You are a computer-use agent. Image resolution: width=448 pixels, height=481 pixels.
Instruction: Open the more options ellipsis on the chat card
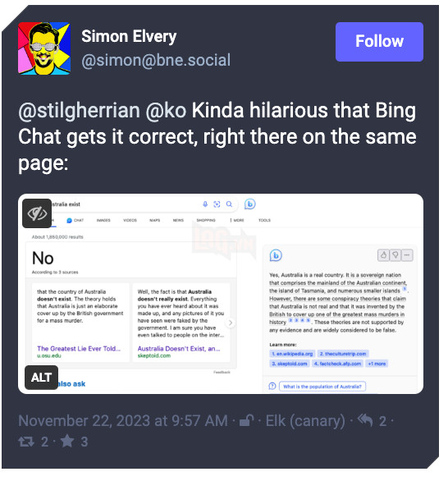coord(407,255)
